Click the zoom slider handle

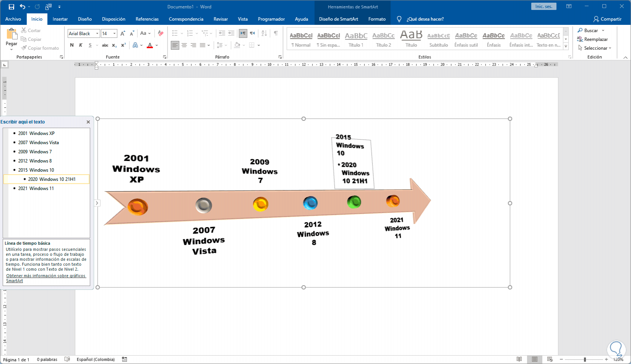point(585,359)
